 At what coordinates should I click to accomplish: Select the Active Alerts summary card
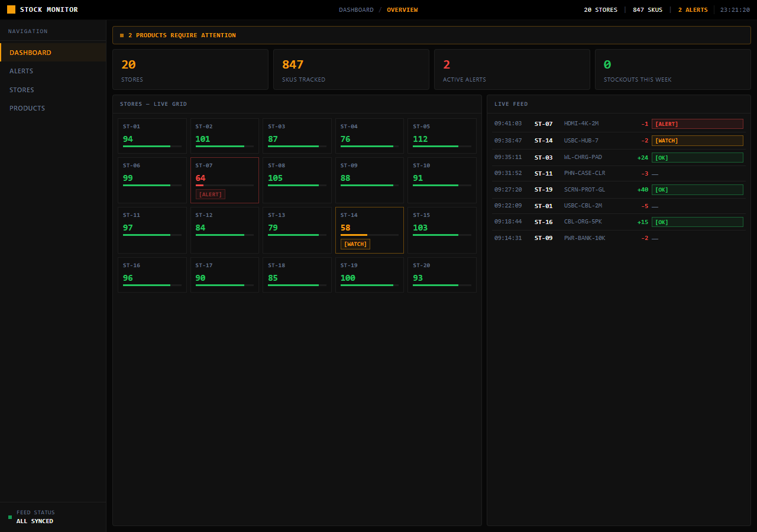[x=512, y=69]
